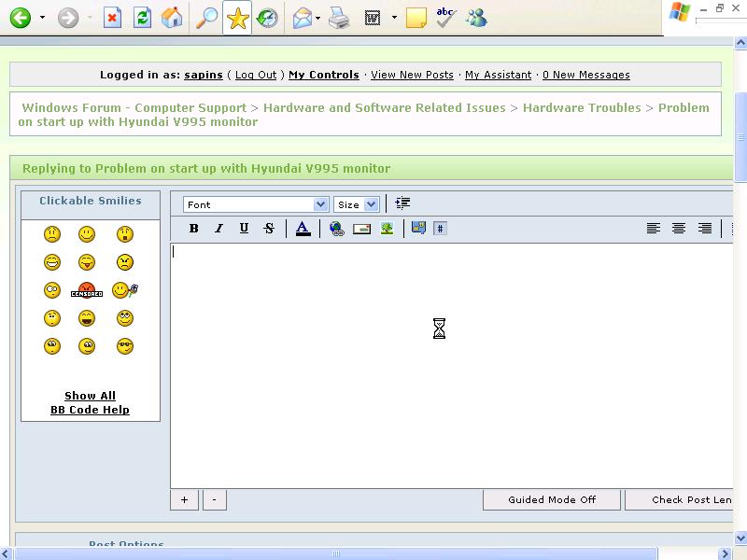Screen dimensions: 747x560
Task: Open My Assistant link
Action: (499, 75)
